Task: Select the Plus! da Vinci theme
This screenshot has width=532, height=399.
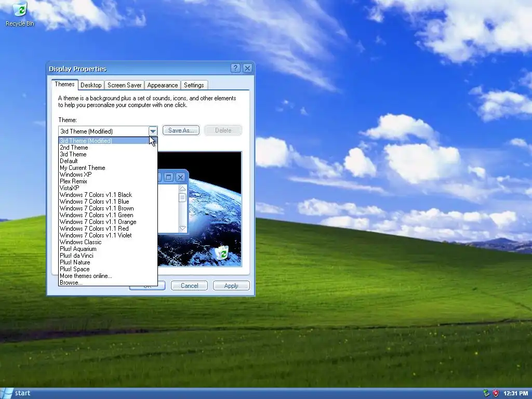Action: (108, 256)
